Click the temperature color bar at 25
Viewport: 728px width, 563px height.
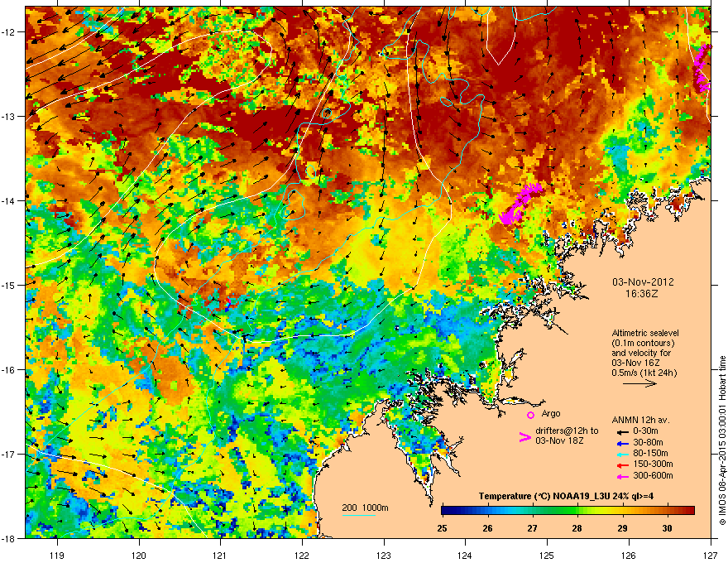point(443,511)
